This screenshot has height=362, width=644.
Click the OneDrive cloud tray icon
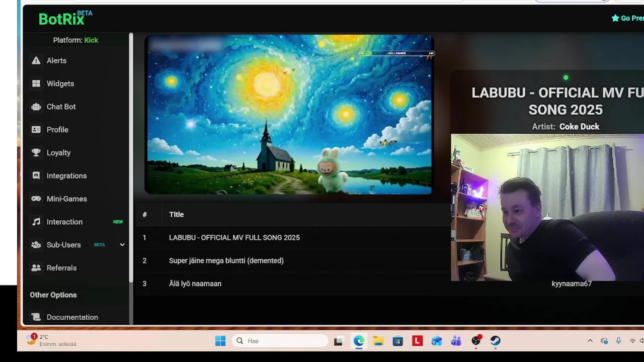point(604,341)
